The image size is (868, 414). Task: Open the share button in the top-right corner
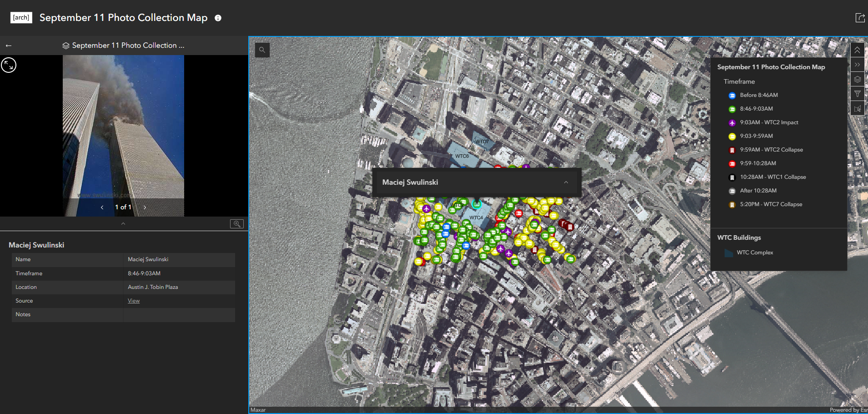(x=860, y=18)
